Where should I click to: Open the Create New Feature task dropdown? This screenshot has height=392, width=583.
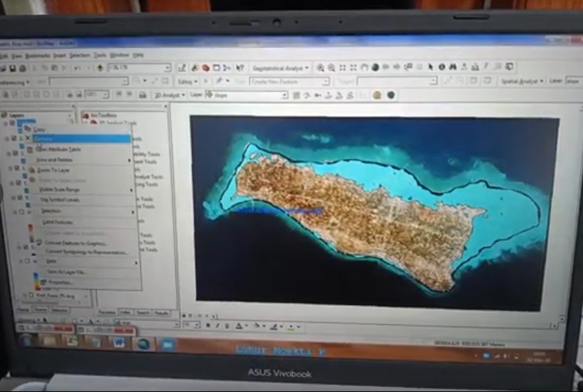pos(325,81)
